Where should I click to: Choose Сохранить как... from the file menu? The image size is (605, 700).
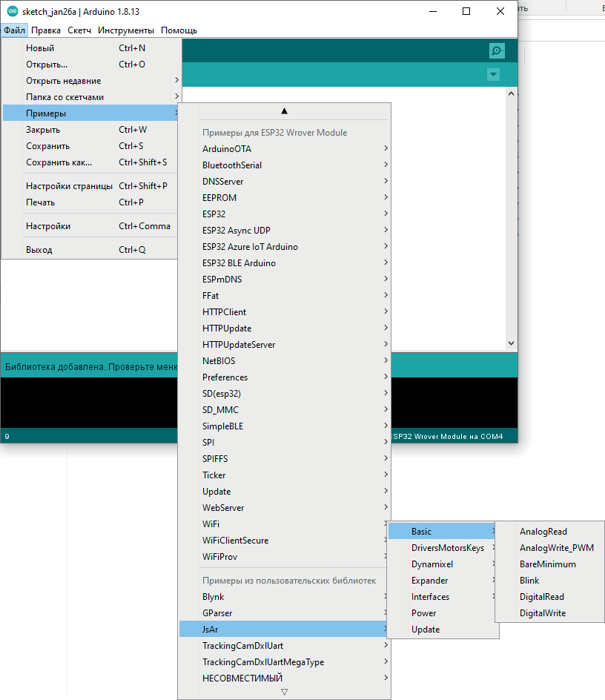[59, 162]
